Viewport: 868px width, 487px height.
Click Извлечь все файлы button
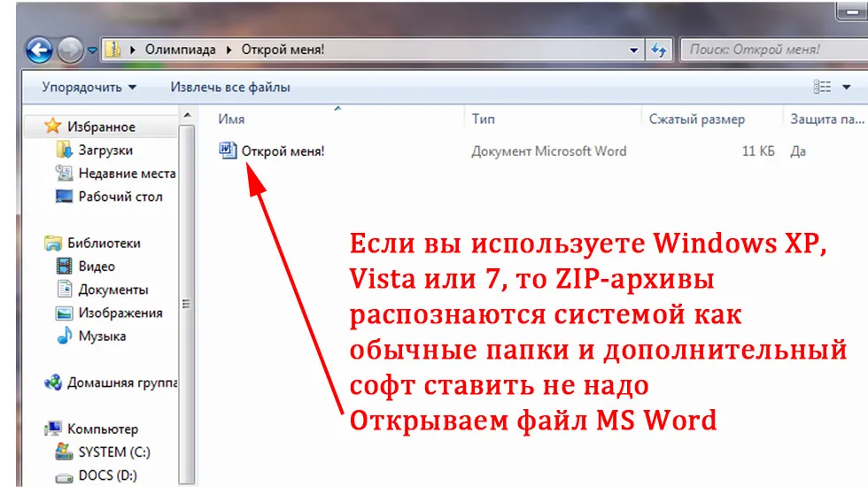230,88
